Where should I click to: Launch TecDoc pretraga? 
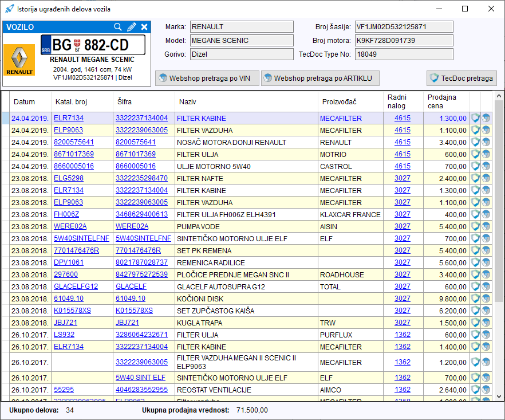[x=461, y=78]
